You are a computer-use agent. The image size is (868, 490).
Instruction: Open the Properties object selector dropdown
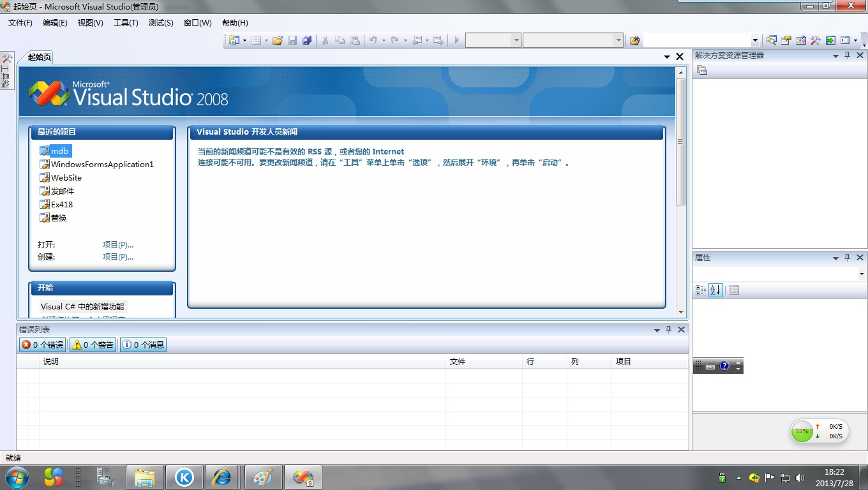(862, 274)
